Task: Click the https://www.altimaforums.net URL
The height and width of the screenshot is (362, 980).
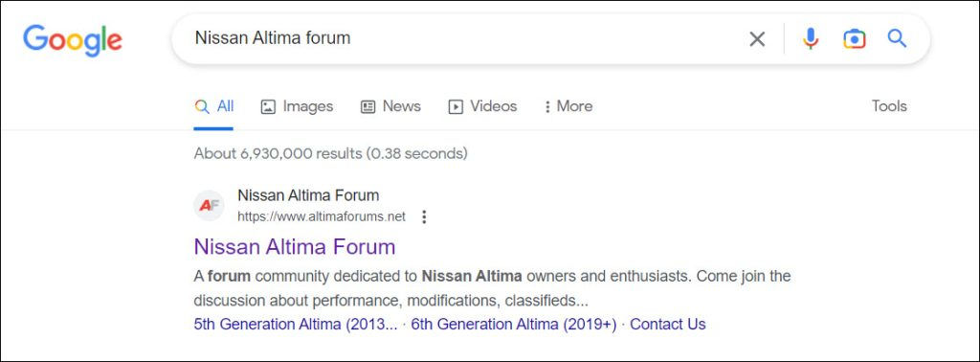Action: coord(322,217)
